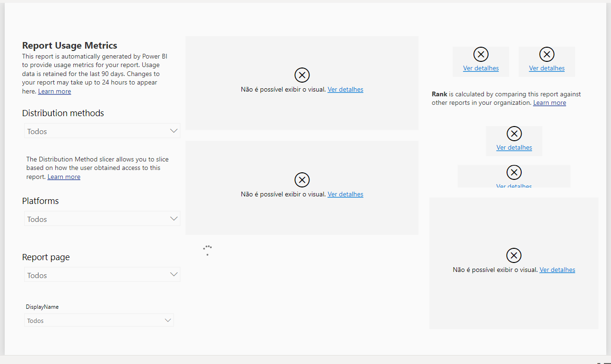Click the error icon in the large bottom-right visual
This screenshot has height=364, width=611.
tap(514, 255)
